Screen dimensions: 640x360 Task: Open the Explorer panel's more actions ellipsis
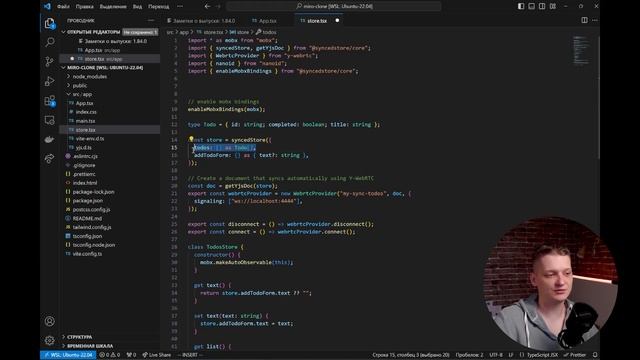coord(151,20)
